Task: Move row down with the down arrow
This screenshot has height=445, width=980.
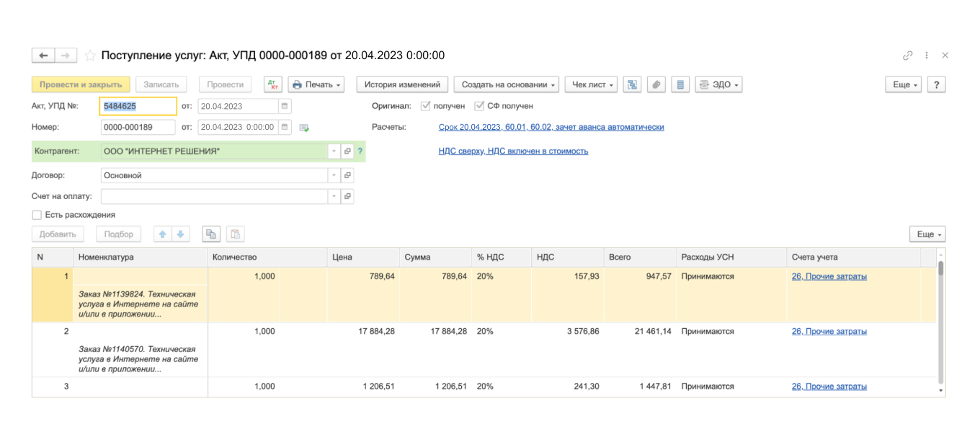Action: point(180,234)
